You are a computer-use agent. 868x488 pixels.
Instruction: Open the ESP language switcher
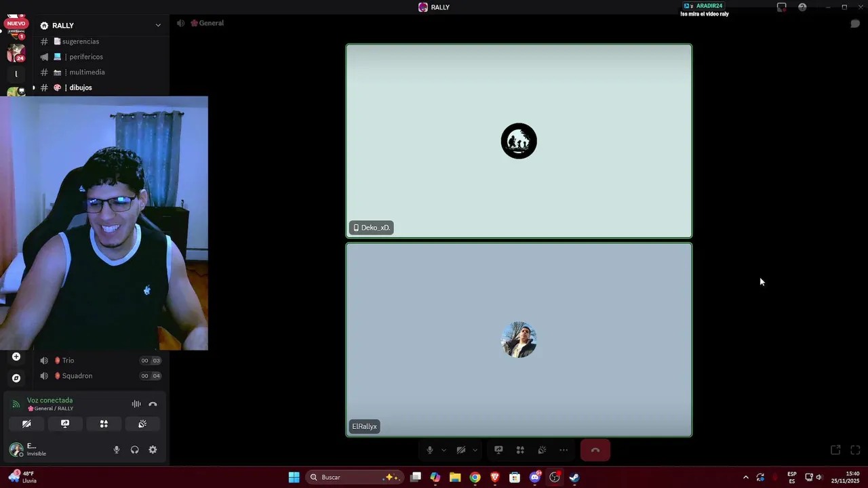point(792,477)
